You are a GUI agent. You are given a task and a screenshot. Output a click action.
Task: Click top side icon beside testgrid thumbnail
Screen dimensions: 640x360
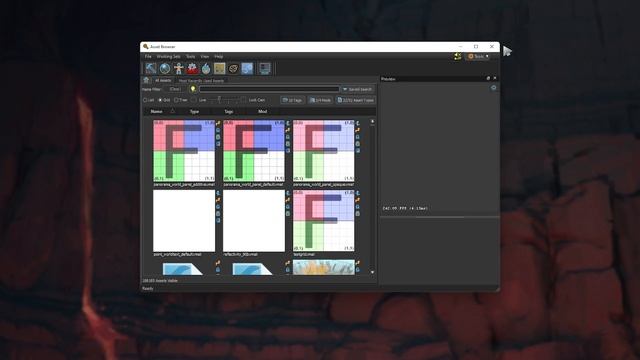358,193
